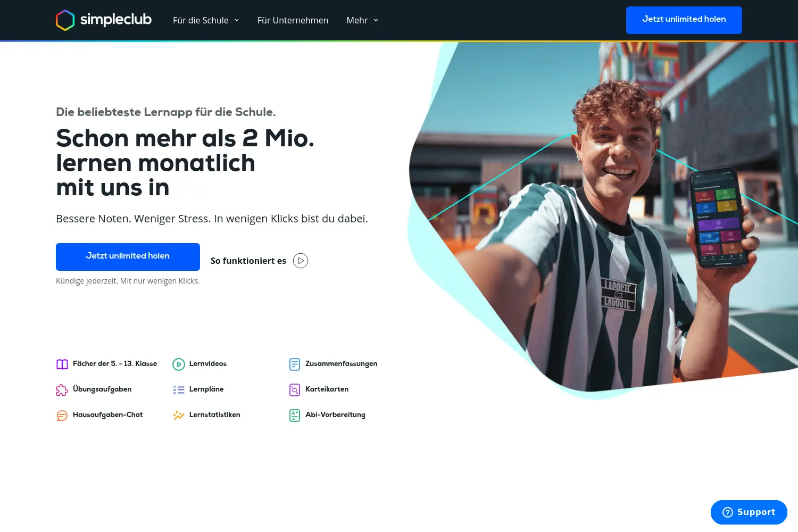The height and width of the screenshot is (532, 798).
Task: Click the hero Jetzt unlimited holen button
Action: click(x=128, y=257)
